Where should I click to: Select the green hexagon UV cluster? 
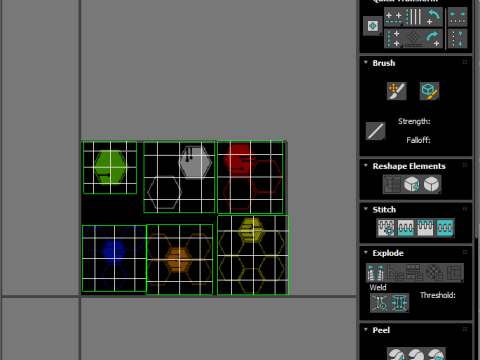click(110, 167)
